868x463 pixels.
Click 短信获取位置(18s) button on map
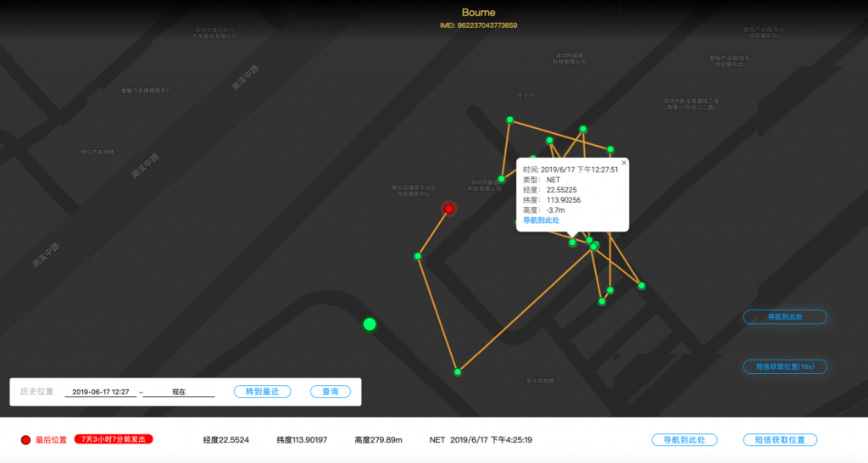785,366
